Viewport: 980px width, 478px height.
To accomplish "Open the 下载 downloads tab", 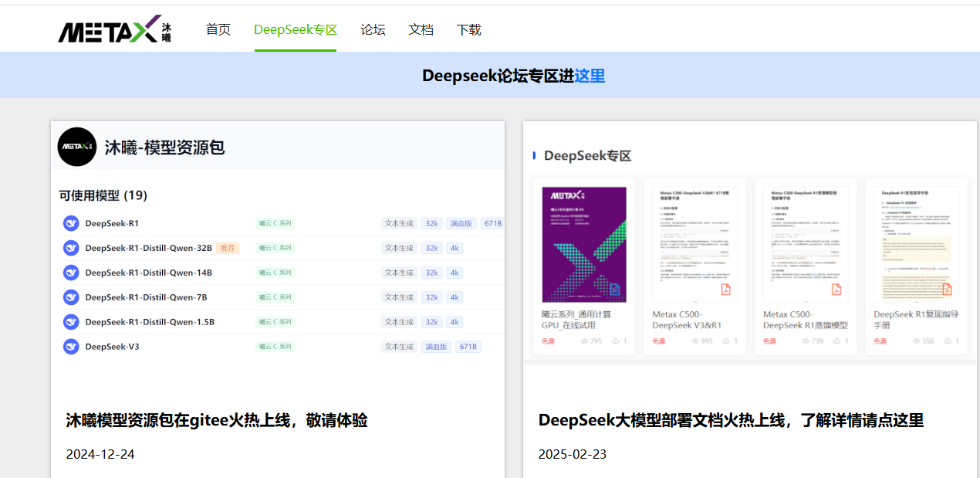I will click(x=469, y=30).
